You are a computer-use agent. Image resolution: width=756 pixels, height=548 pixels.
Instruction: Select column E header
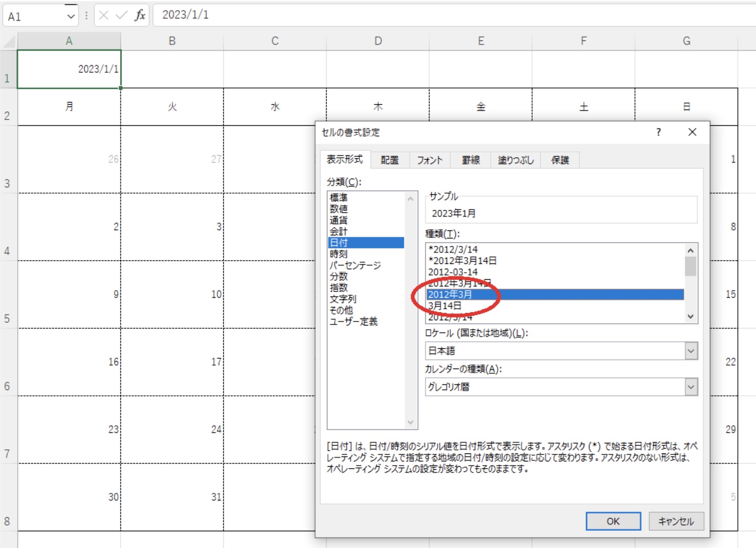(x=481, y=41)
